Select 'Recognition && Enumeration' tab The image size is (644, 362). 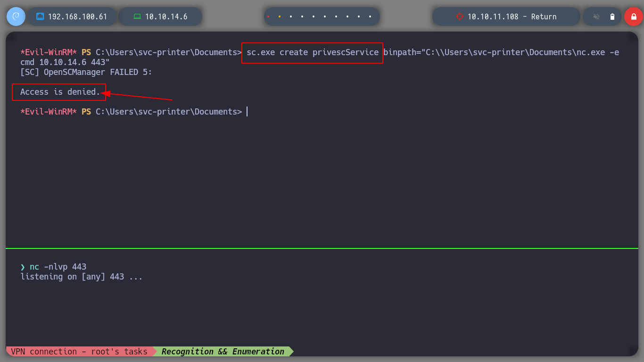pos(223,352)
